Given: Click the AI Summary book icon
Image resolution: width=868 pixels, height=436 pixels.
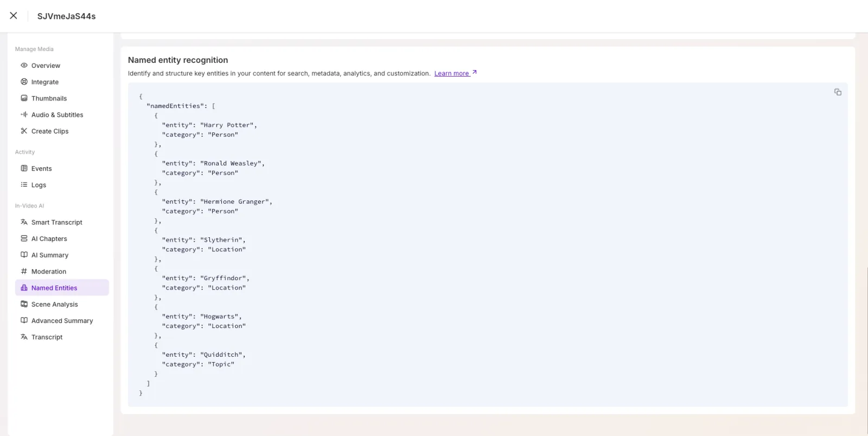Looking at the screenshot, I should pyautogui.click(x=24, y=255).
